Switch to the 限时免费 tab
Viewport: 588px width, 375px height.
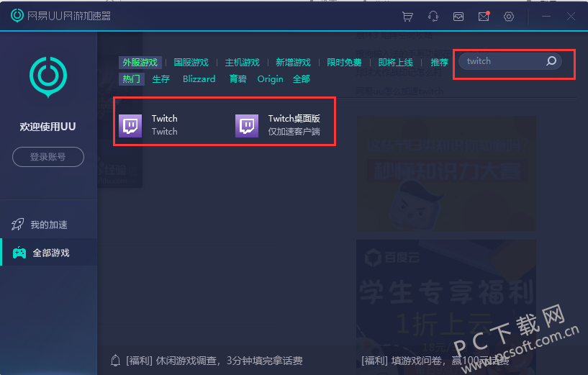pyautogui.click(x=344, y=63)
